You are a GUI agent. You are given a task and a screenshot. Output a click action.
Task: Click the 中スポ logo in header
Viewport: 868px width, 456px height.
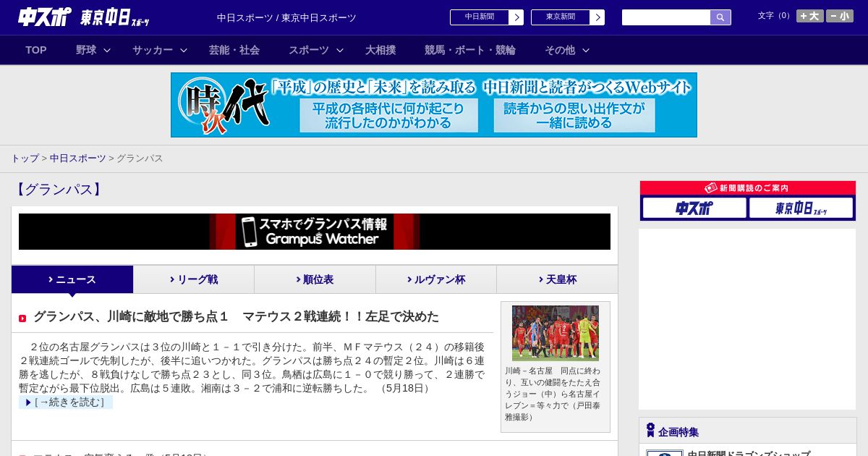[x=44, y=17]
